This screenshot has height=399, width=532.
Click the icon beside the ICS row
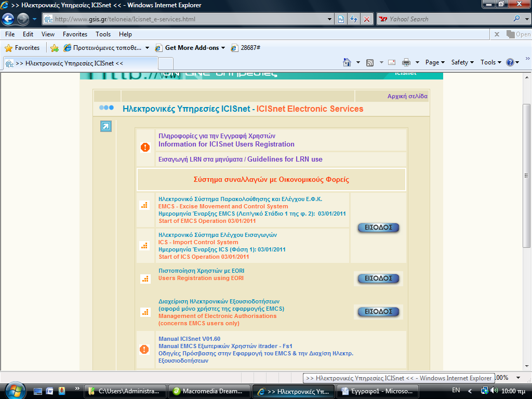[145, 246]
